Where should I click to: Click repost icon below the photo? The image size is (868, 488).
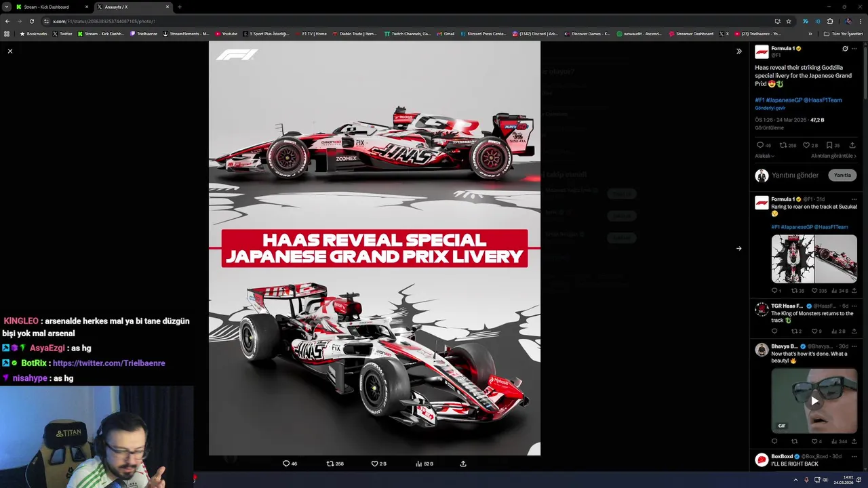point(330,464)
